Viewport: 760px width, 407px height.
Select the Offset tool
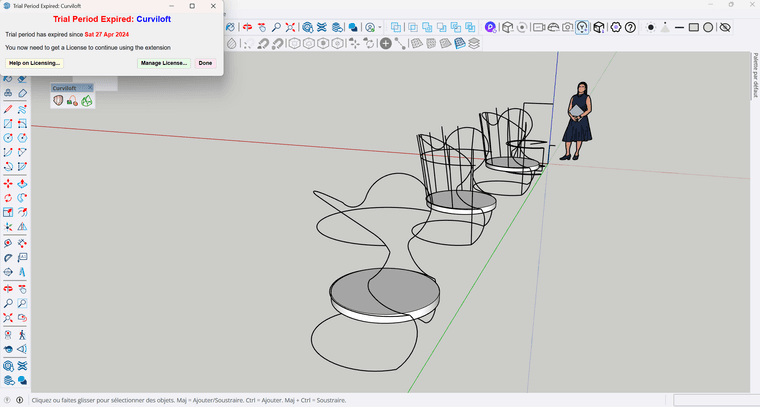pos(22,212)
